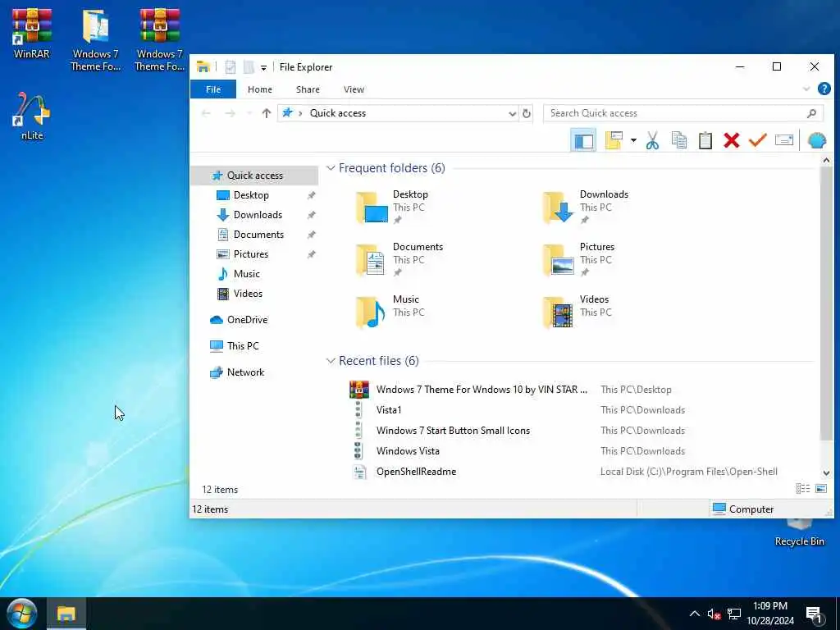The width and height of the screenshot is (840, 630).
Task: Show hidden tray icons chevron
Action: [694, 614]
